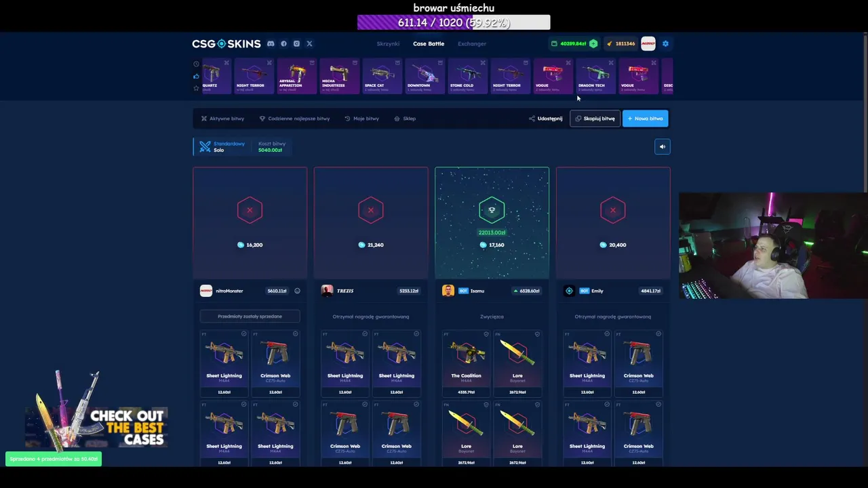The height and width of the screenshot is (488, 868).
Task: Open the Abyssal Apparition drop card
Action: (x=296, y=76)
